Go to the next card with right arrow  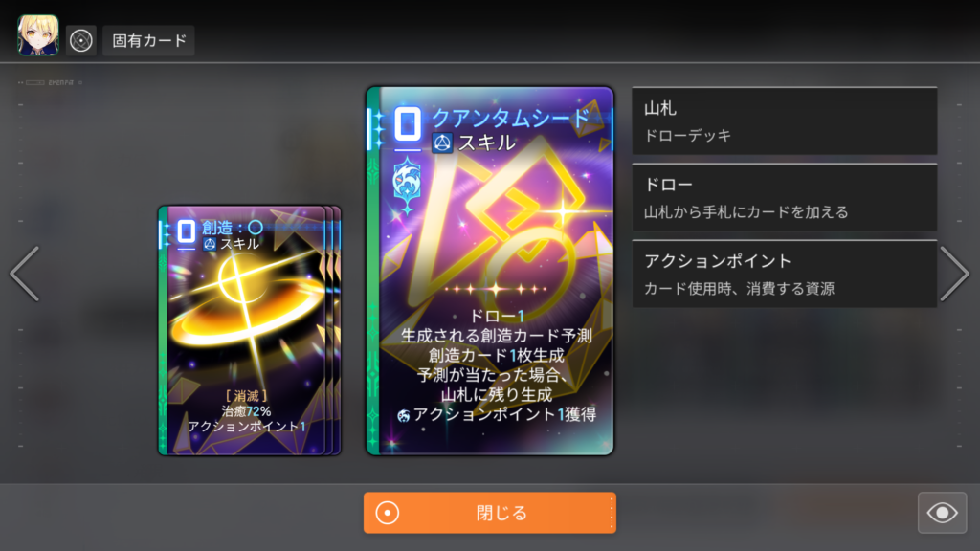[954, 274]
